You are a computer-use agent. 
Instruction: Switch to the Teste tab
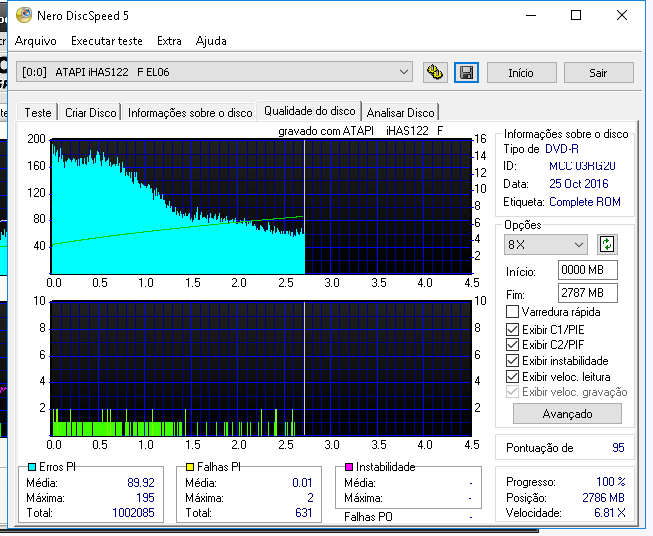point(37,112)
